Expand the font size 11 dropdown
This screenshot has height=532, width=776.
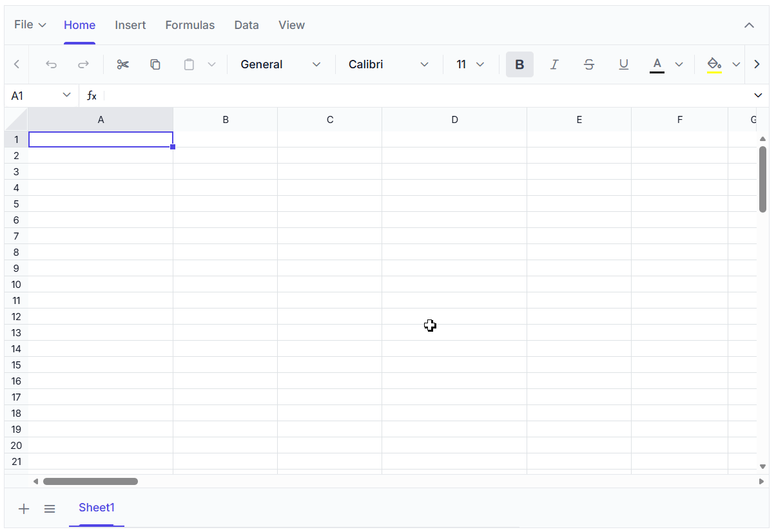pos(470,64)
